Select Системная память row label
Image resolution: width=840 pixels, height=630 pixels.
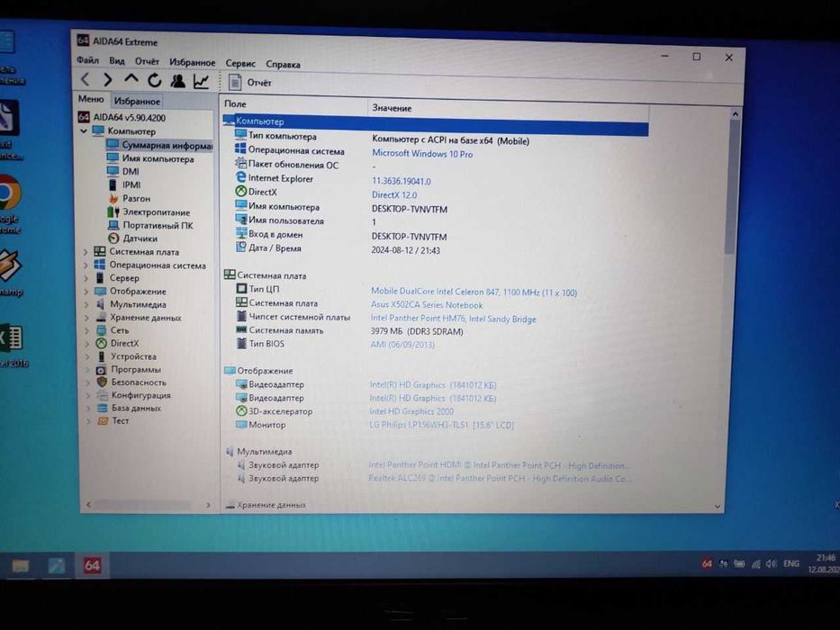click(x=286, y=330)
